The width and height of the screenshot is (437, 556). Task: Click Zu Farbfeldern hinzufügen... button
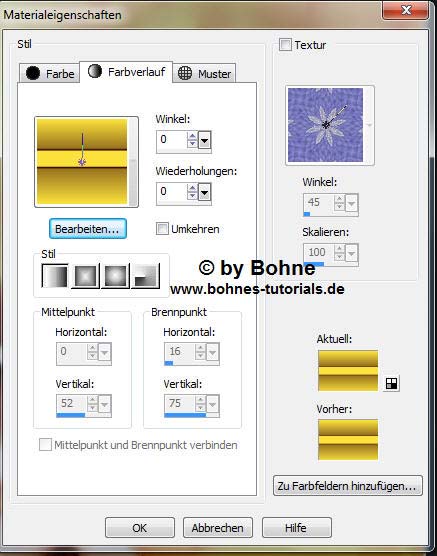point(348,486)
